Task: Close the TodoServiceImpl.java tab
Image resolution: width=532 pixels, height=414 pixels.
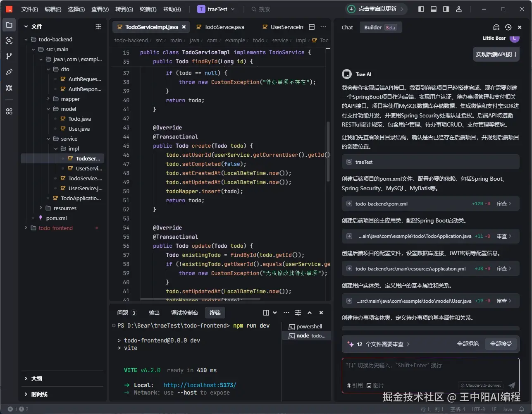Action: coord(184,27)
